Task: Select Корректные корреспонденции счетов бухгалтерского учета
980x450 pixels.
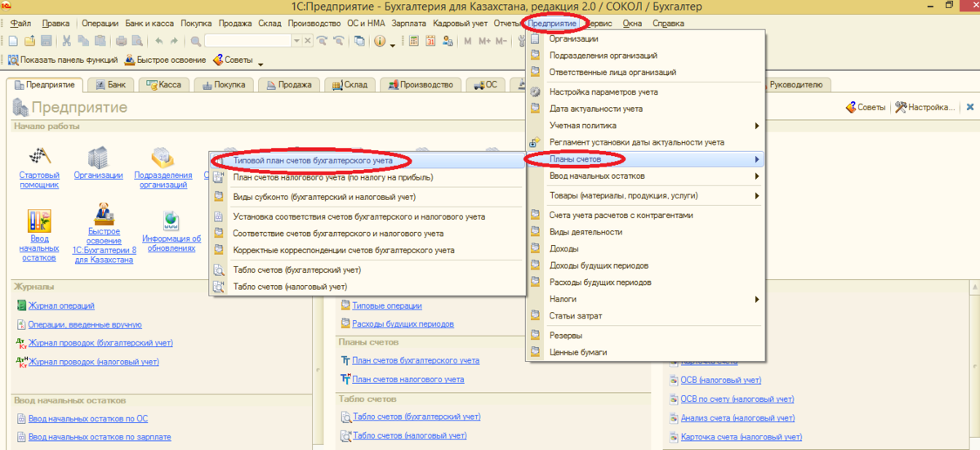Action: 367,250
